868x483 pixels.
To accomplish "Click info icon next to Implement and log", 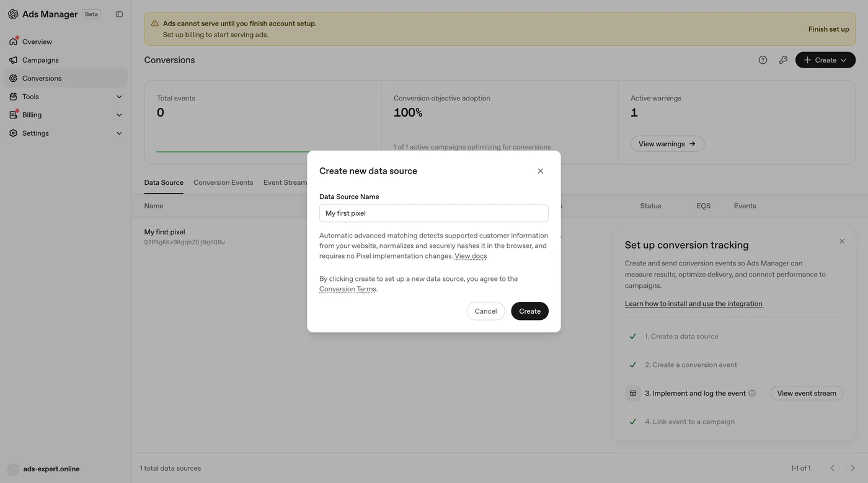I will 752,393.
